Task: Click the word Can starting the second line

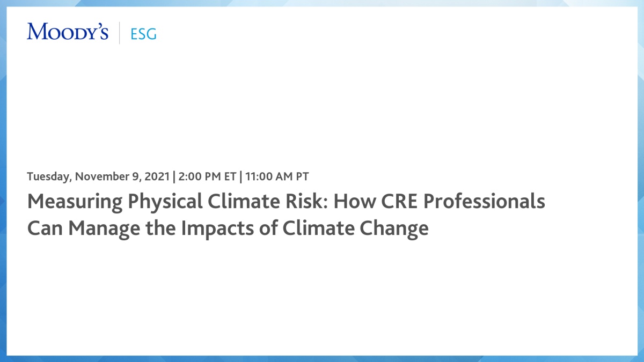Action: pos(45,228)
